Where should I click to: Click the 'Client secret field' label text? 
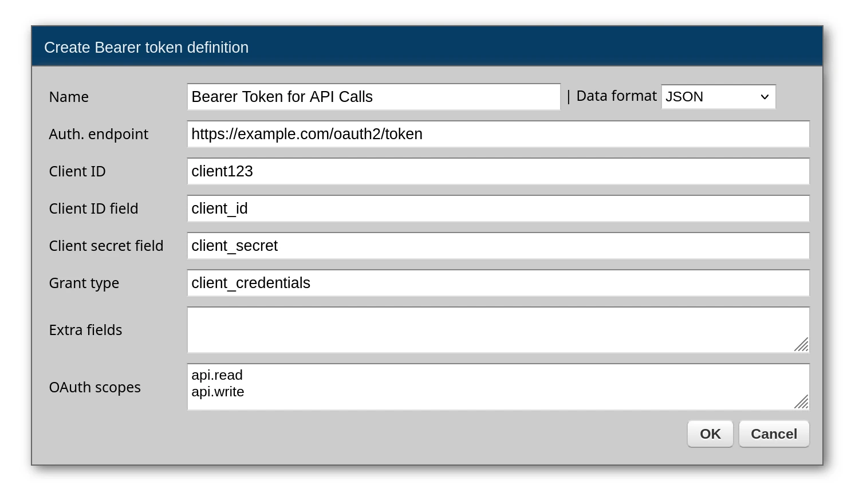(x=107, y=246)
